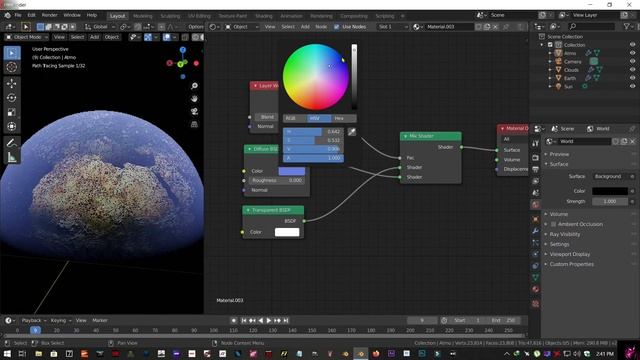Hide the Camera object via eye icon
Screen dimensions: 640x360
click(632, 62)
